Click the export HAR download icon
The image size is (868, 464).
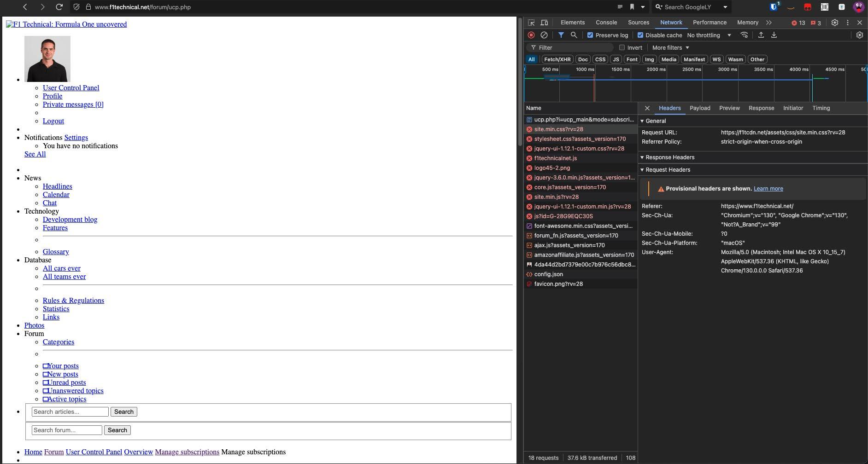[x=774, y=35]
